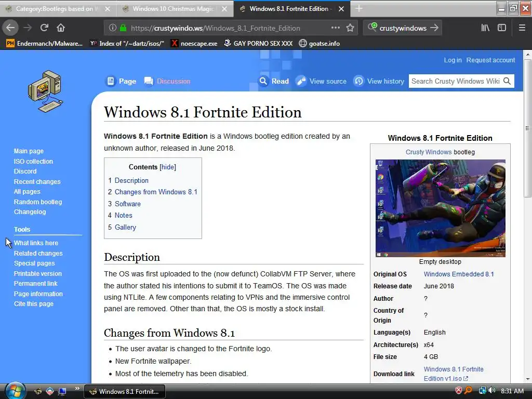This screenshot has height=399, width=532.
Task: Open the volume speaker tray icon
Action: click(x=492, y=391)
